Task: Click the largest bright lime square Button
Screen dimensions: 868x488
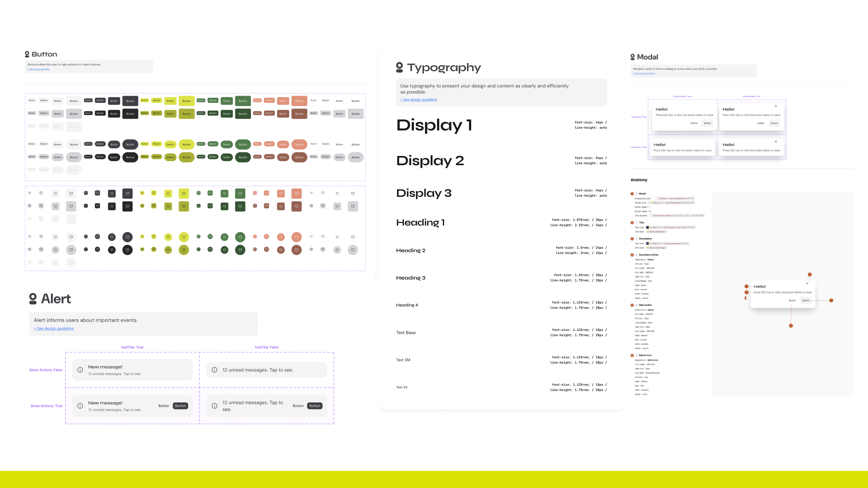Action: tap(187, 101)
